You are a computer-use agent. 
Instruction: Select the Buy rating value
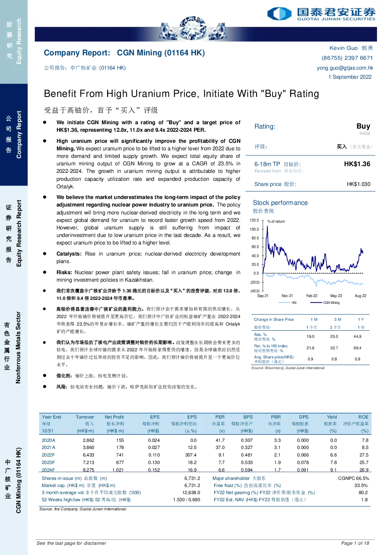click(x=363, y=126)
